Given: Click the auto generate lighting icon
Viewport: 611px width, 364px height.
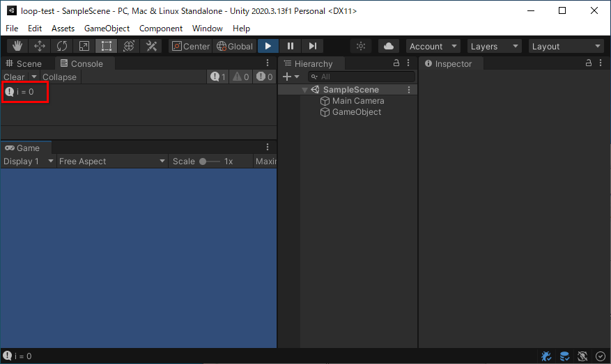Looking at the screenshot, I should (582, 356).
